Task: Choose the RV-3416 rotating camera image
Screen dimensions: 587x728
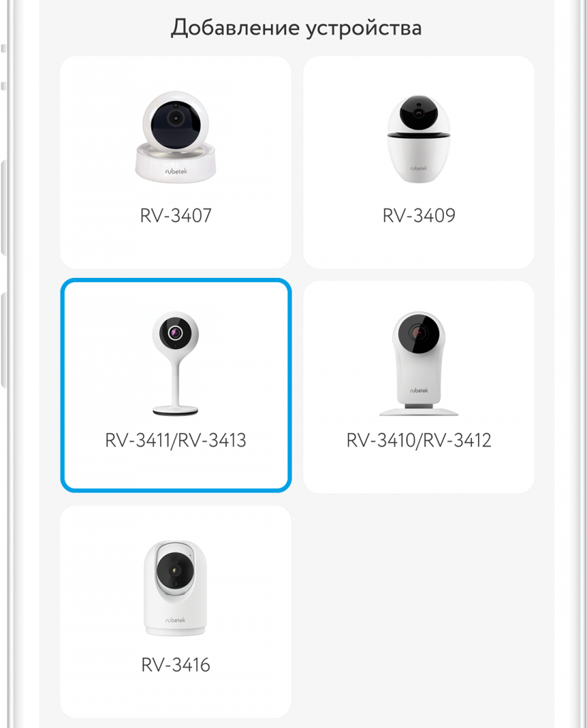Action: pyautogui.click(x=175, y=588)
